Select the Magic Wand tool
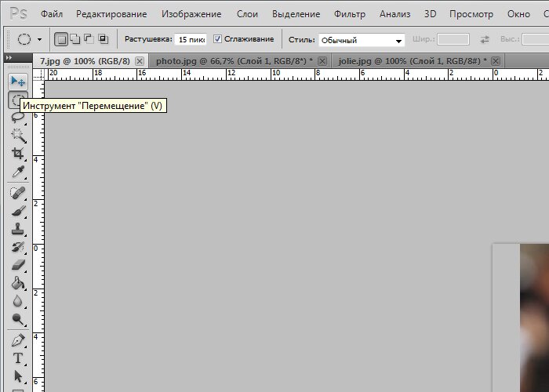This screenshot has height=392, width=549. coord(18,136)
